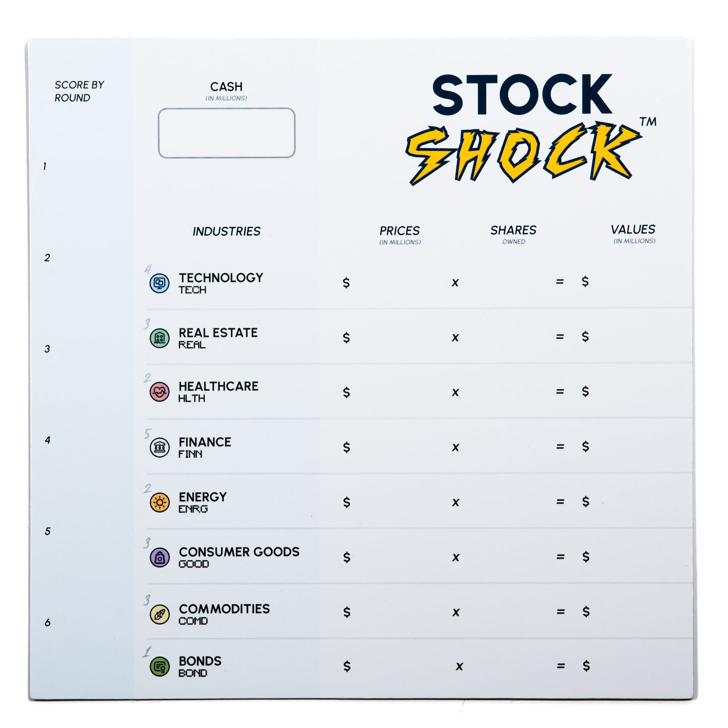Click the Finance row multiplication sign
This screenshot has height=728, width=728.
pyautogui.click(x=455, y=447)
